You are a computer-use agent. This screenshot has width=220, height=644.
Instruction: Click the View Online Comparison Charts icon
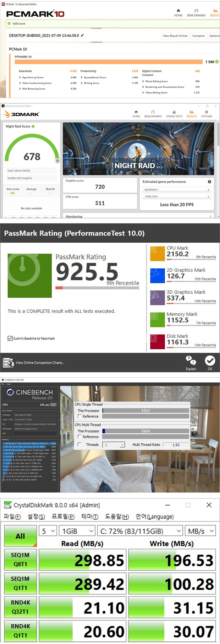[8, 363]
